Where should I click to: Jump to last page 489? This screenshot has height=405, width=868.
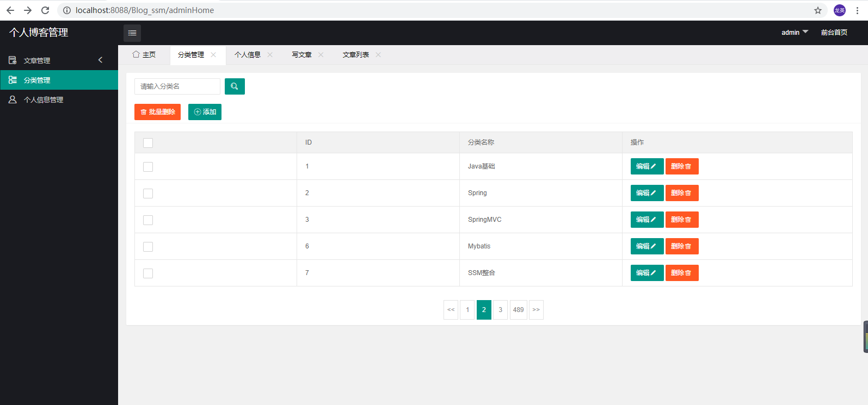click(519, 310)
